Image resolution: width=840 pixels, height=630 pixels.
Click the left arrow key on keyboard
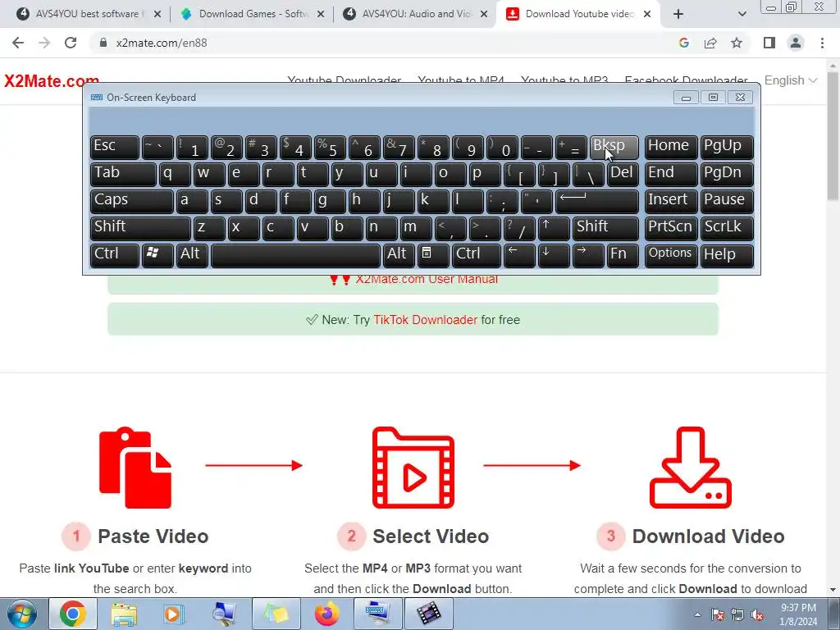click(519, 255)
